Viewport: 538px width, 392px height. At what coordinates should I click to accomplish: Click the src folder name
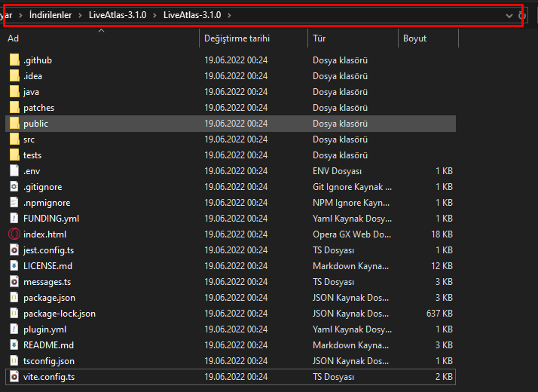coord(29,139)
